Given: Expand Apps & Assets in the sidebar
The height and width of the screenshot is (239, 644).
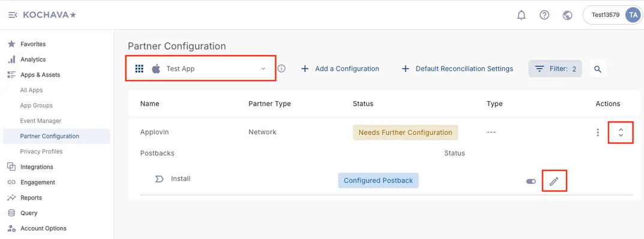Looking at the screenshot, I should [40, 75].
